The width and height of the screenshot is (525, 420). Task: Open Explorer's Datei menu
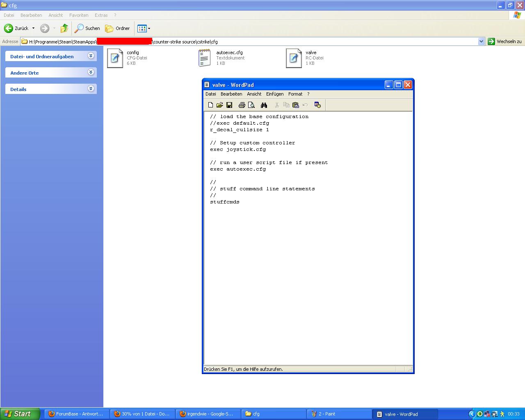pos(9,15)
